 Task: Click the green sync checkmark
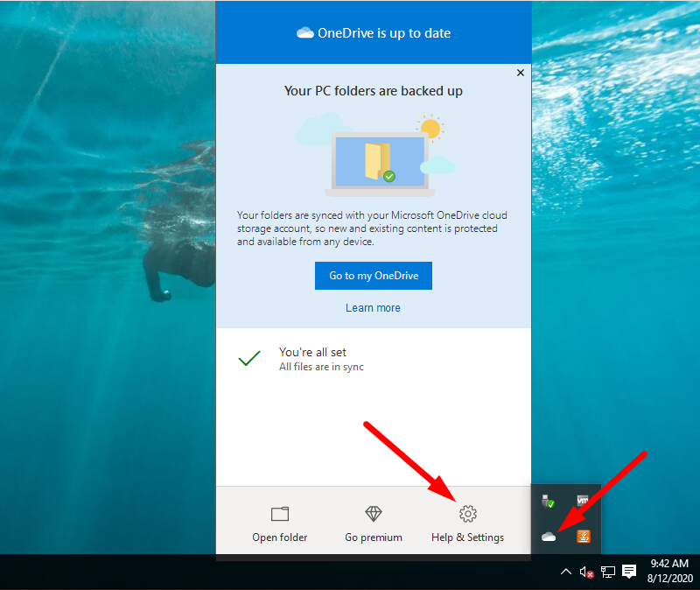(249, 359)
